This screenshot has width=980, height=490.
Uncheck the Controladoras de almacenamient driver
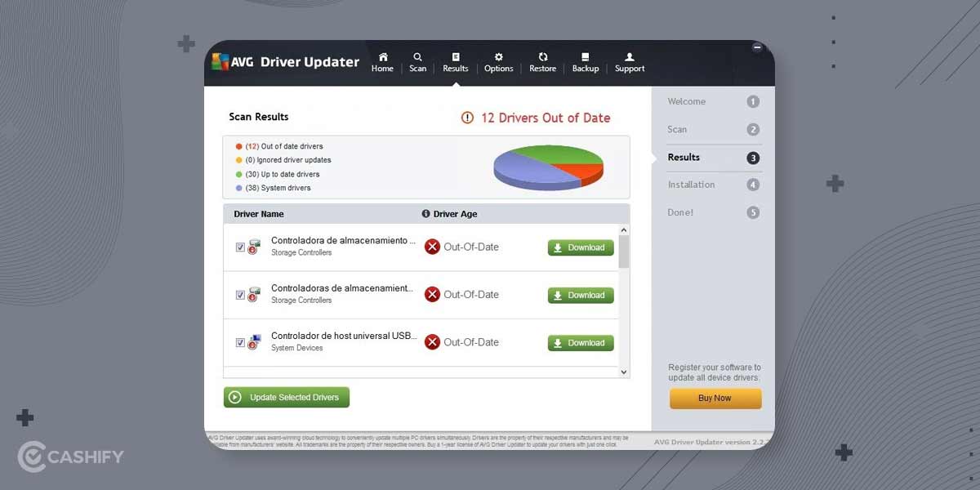click(x=239, y=295)
